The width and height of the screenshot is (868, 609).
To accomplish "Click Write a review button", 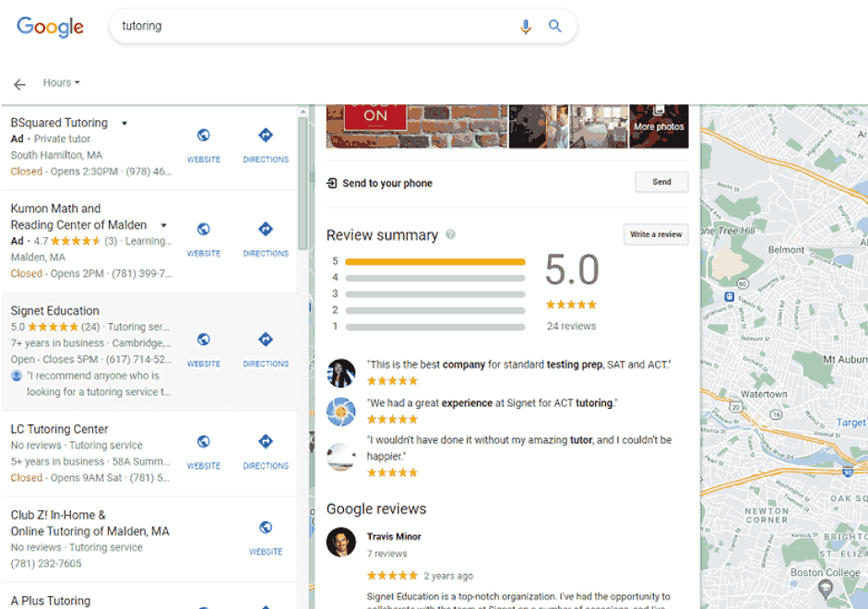I will click(656, 234).
